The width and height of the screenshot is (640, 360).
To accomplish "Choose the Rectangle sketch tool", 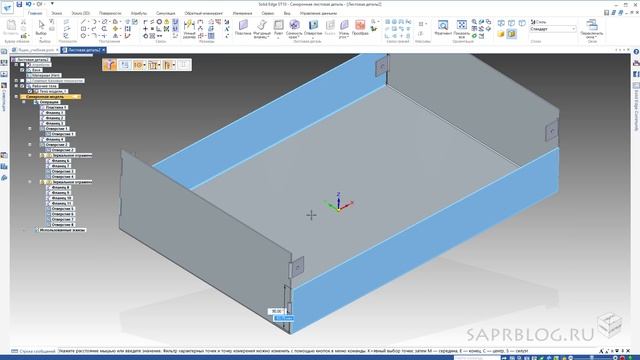I will pos(83,29).
